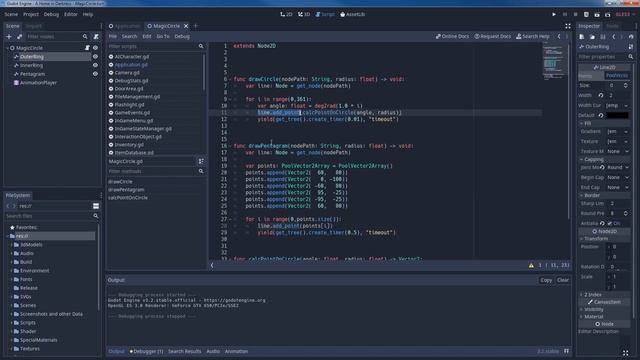Open the Width Curve dropdown
This screenshot has height=360, width=640.
[617, 106]
